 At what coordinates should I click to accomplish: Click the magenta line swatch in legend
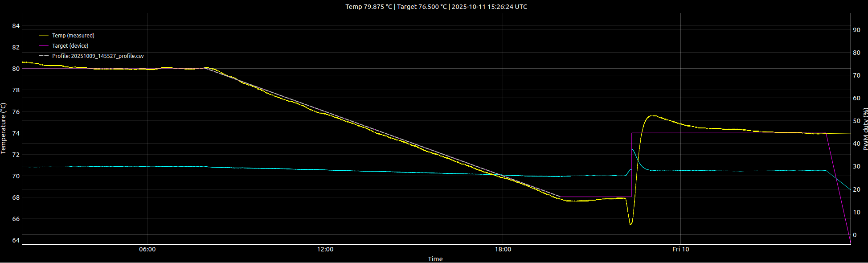pyautogui.click(x=44, y=46)
